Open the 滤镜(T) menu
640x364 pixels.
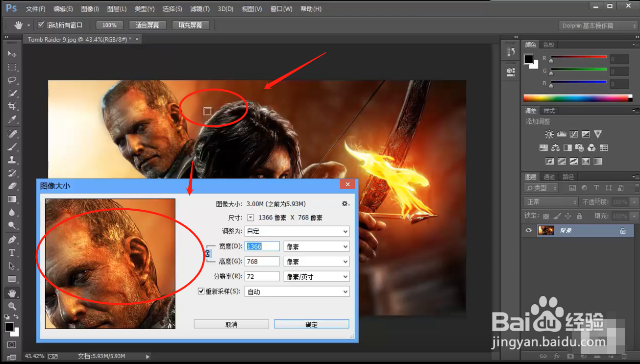199,9
